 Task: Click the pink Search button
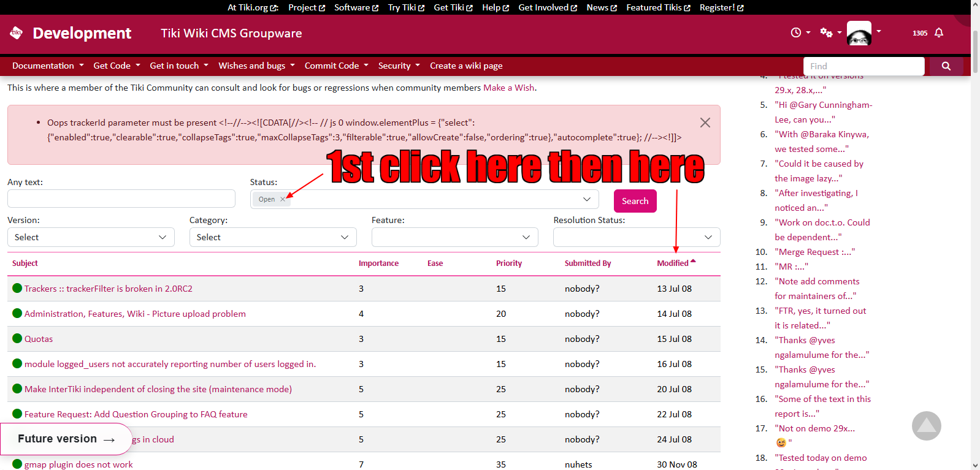pyautogui.click(x=635, y=201)
